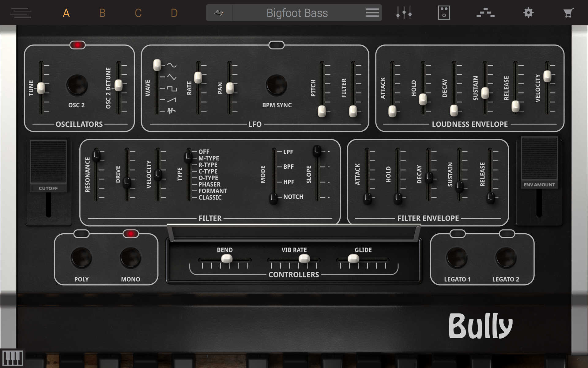588x368 pixels.
Task: Click the arpeggiator steps icon
Action: (485, 13)
